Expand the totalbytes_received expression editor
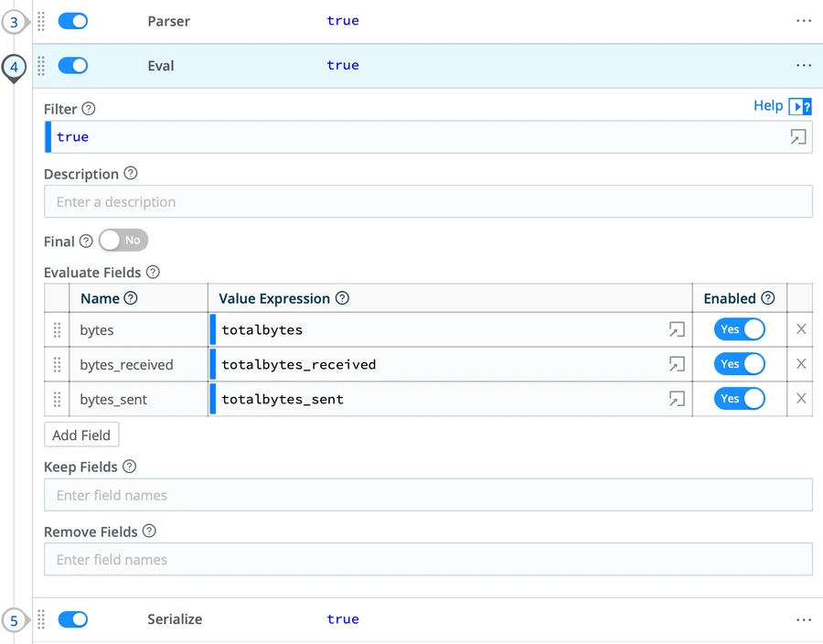Image resolution: width=823 pixels, height=644 pixels. (x=677, y=364)
